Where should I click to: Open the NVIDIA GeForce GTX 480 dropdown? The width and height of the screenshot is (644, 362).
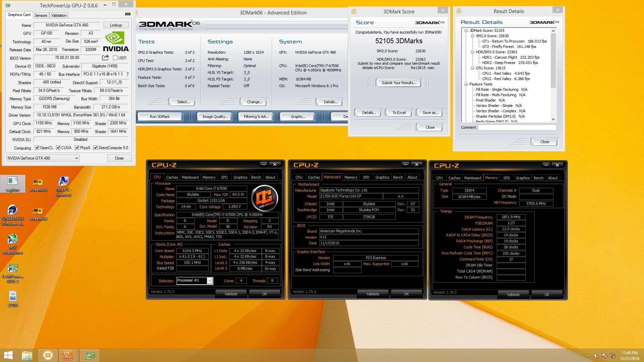[x=43, y=158]
